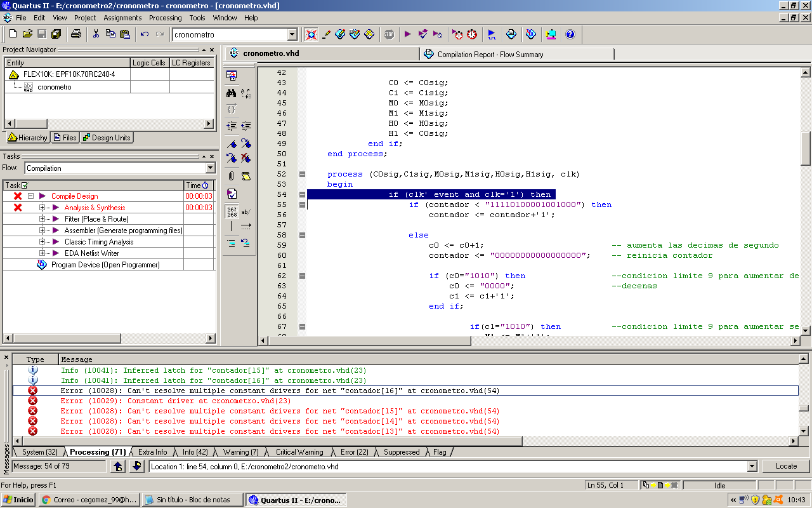Click the Inicio start button
Image resolution: width=812 pixels, height=508 pixels.
(x=18, y=500)
